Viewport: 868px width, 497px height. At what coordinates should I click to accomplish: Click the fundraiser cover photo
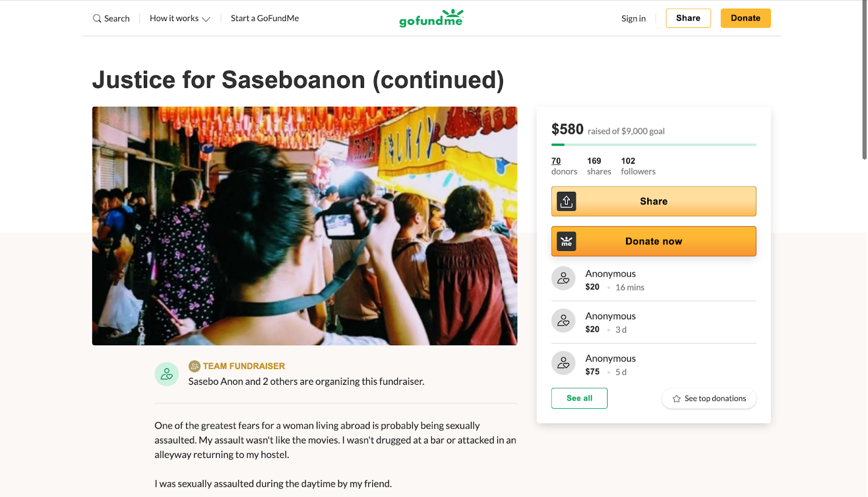(x=304, y=226)
